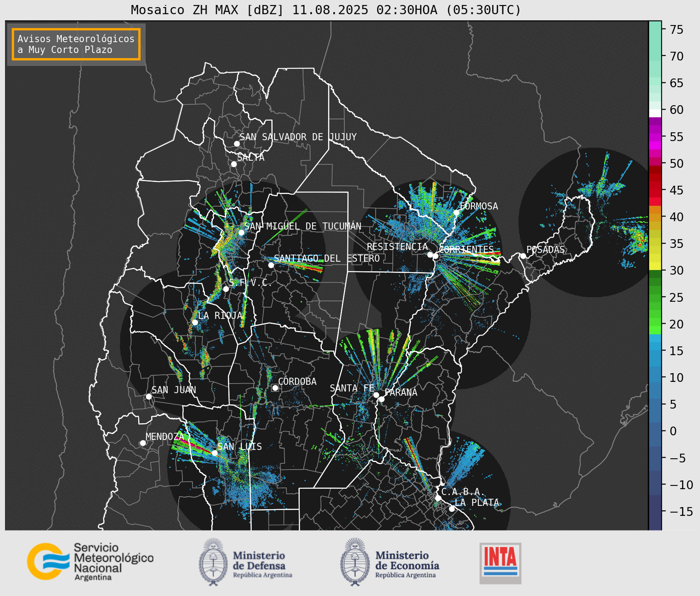Click the Santa Fe city dot

[376, 395]
